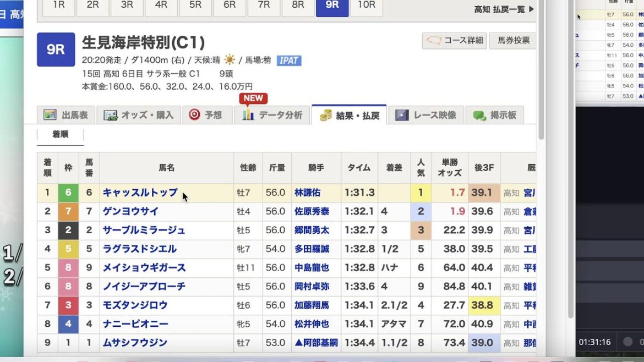
Task: Click the bar chart icon on データ分析 tab
Action: pyautogui.click(x=248, y=114)
